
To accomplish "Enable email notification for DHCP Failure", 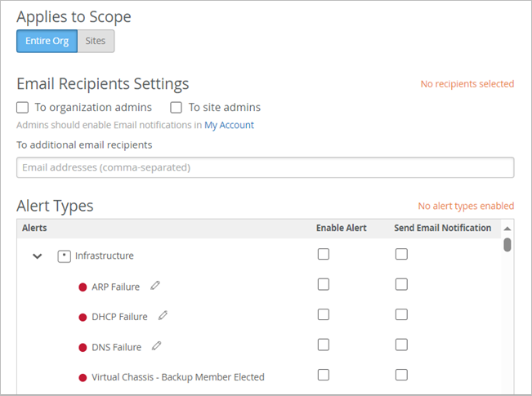I will (401, 314).
